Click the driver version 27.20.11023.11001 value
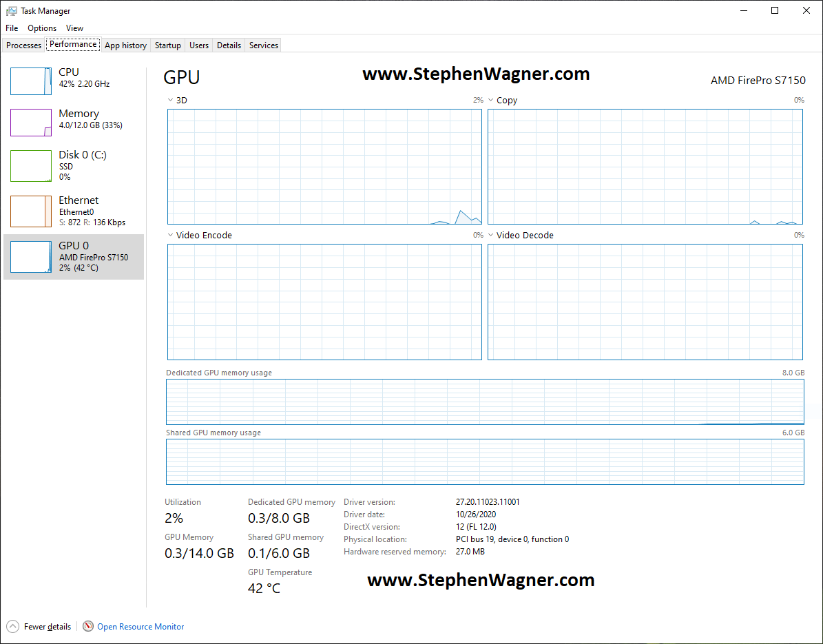The height and width of the screenshot is (644, 823). coord(488,501)
